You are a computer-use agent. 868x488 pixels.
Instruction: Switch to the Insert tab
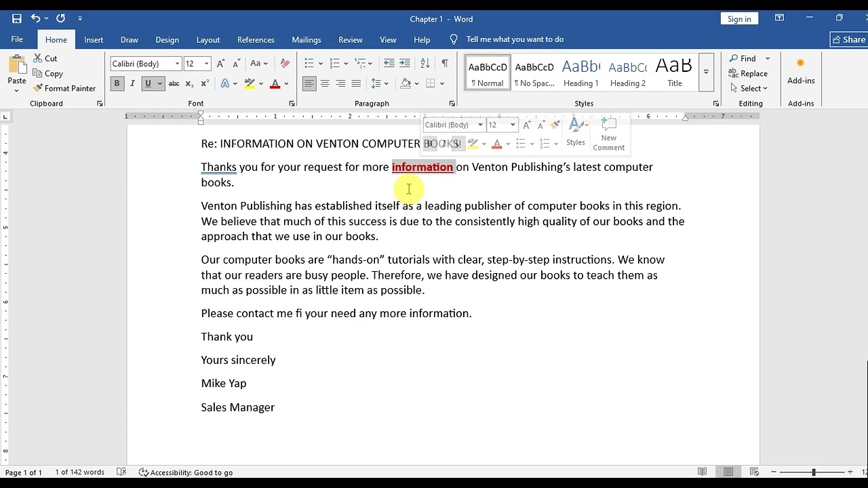[x=94, y=39]
